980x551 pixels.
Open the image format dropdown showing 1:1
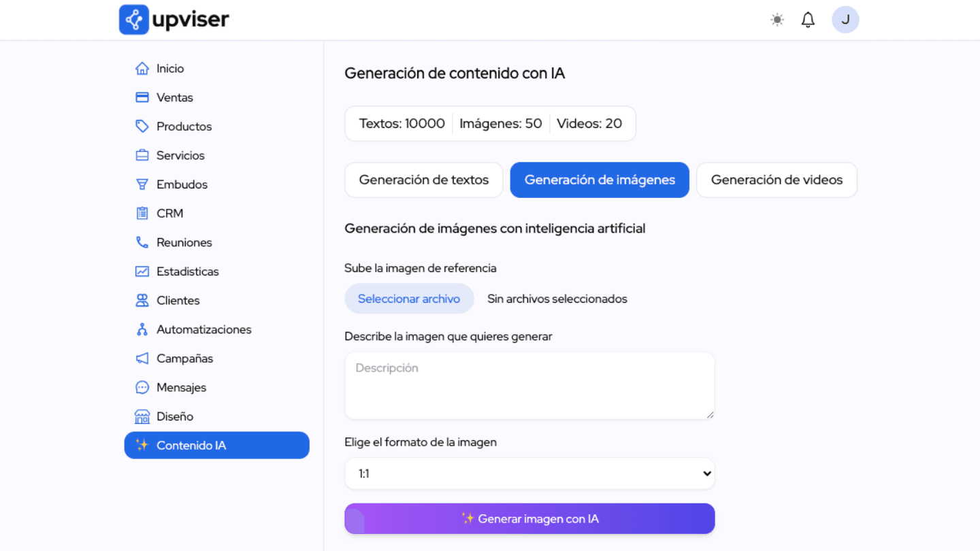529,473
